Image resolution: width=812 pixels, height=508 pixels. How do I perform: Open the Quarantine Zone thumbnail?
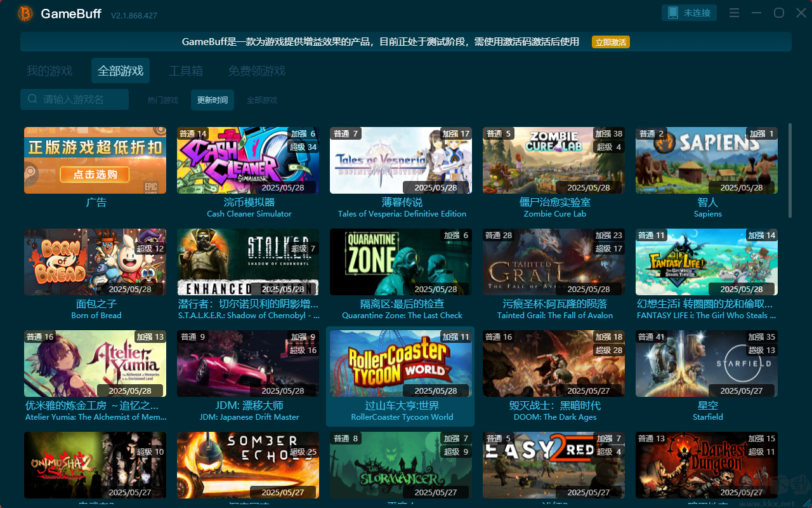(401, 262)
